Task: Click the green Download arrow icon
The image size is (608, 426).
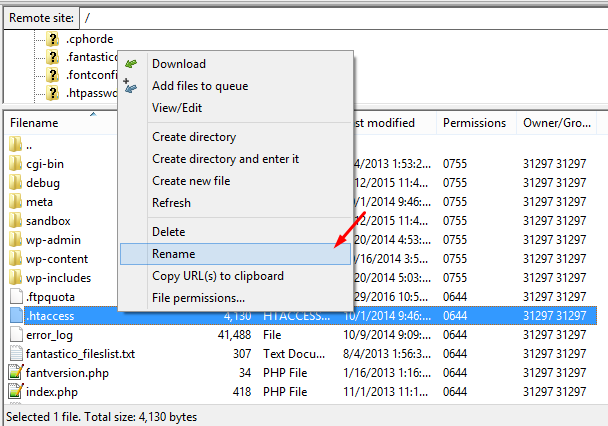Action: click(131, 64)
